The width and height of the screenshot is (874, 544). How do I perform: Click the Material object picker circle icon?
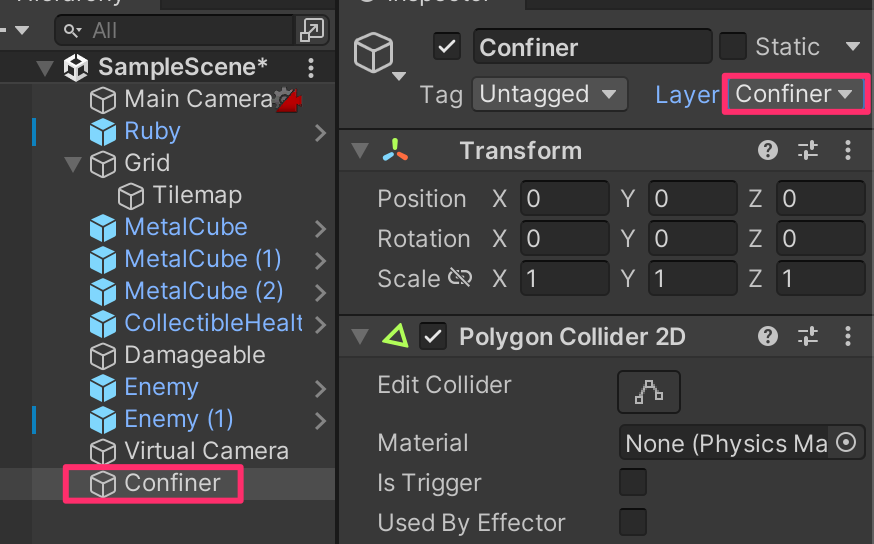click(847, 443)
